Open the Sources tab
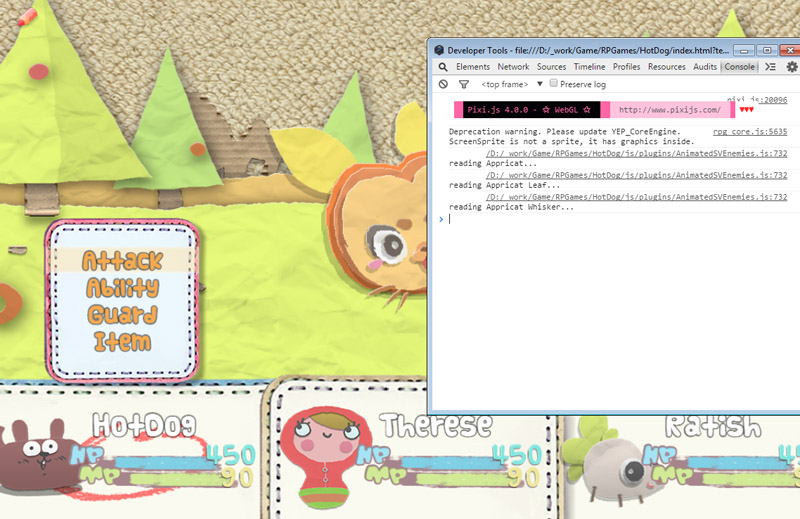 pyautogui.click(x=551, y=67)
